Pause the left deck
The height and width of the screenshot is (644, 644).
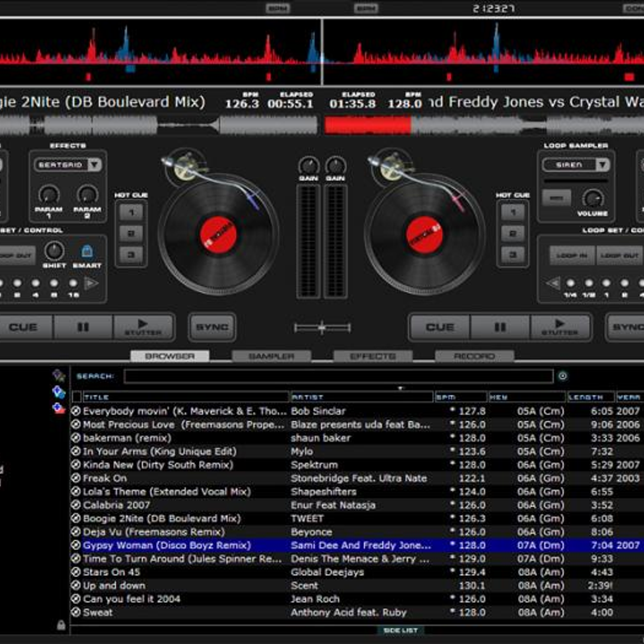click(x=83, y=327)
